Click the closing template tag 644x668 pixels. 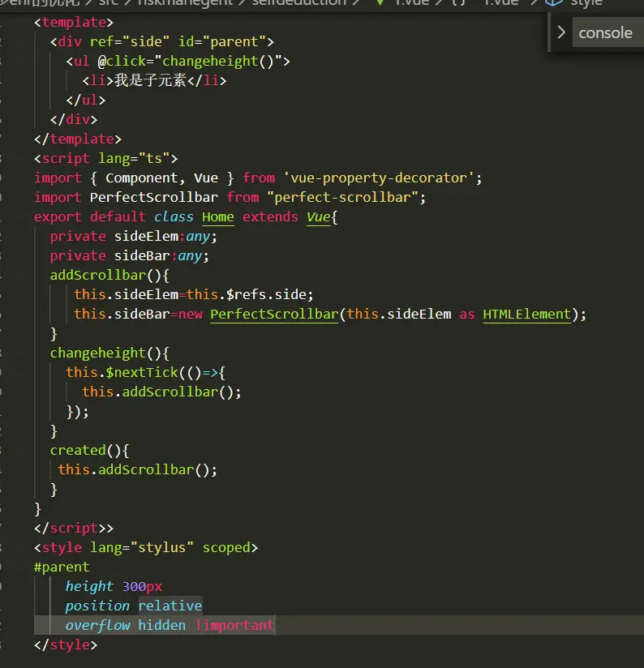tap(78, 139)
